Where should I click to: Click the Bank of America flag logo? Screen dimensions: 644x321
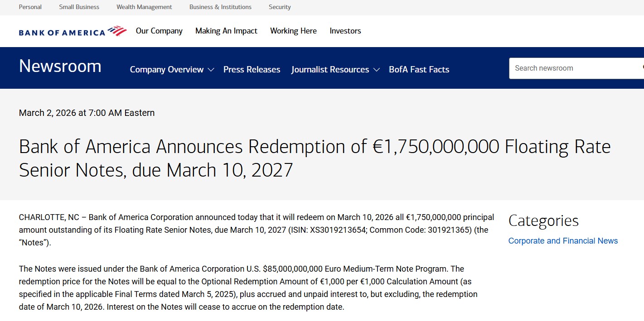pos(117,31)
